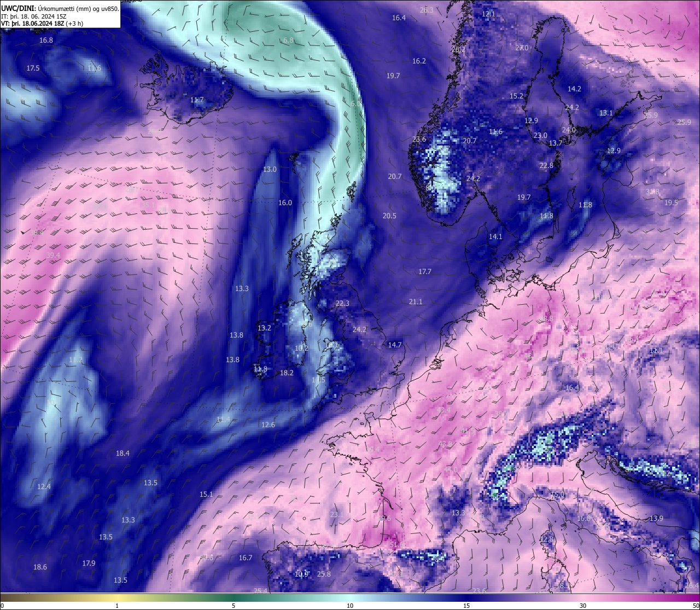
Task: Click the 1 tick on the color scale
Action: pyautogui.click(x=117, y=606)
